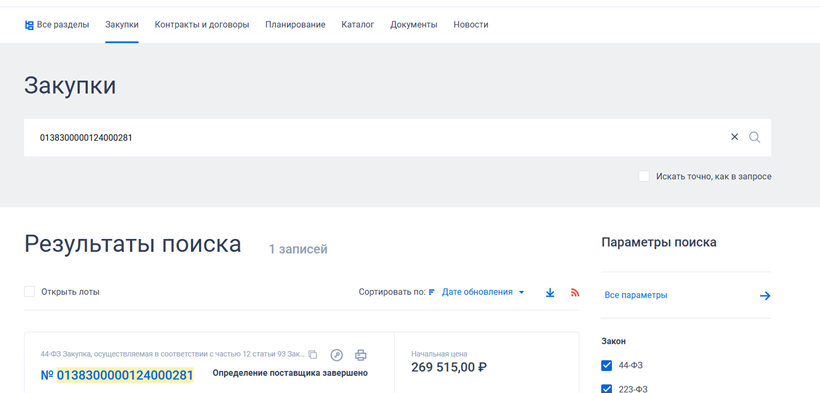The image size is (820, 393).
Task: Go to the Планирование tab
Action: point(295,25)
